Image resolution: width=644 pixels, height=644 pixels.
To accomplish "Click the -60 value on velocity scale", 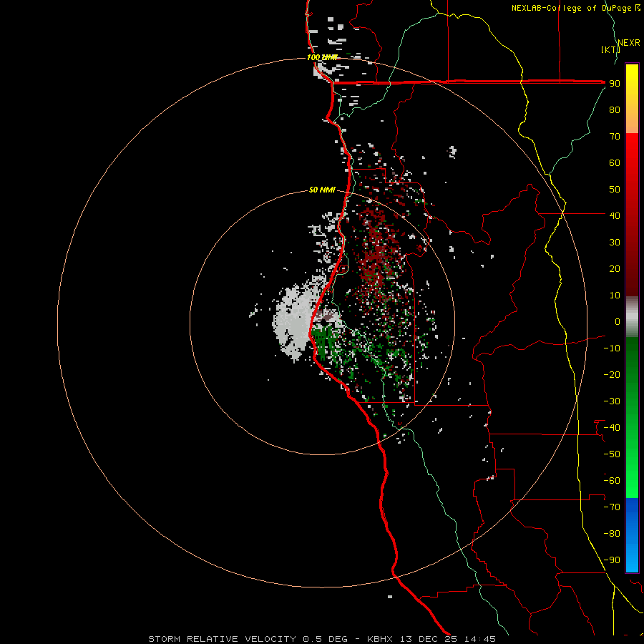I will click(x=612, y=481).
